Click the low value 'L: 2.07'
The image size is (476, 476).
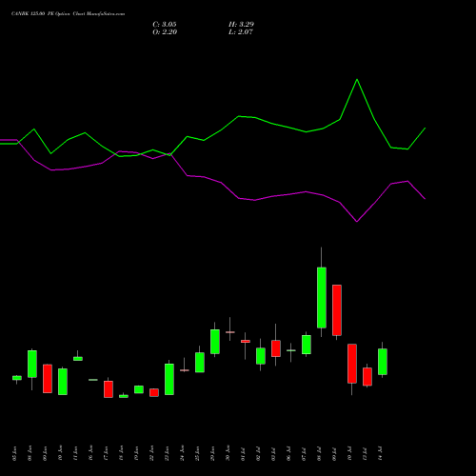241,32
